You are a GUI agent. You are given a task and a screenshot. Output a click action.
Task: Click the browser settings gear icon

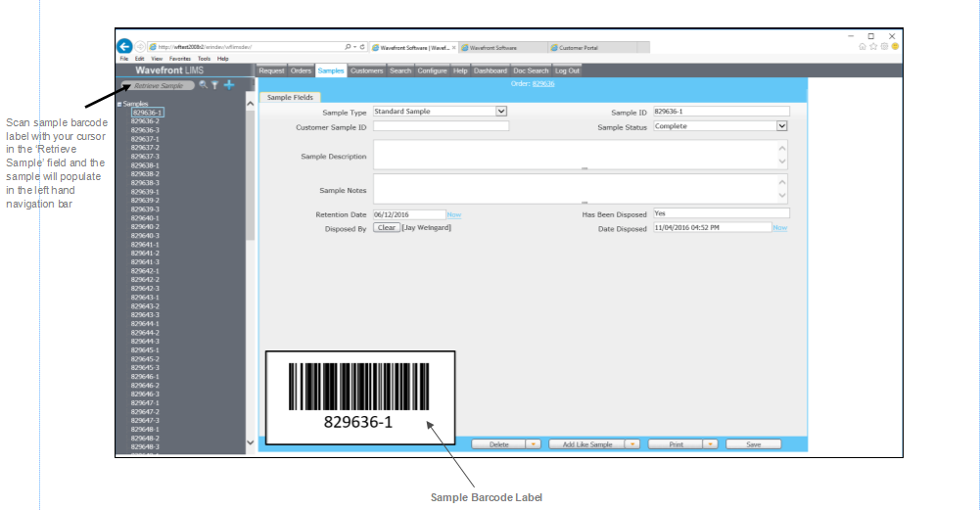(x=884, y=47)
